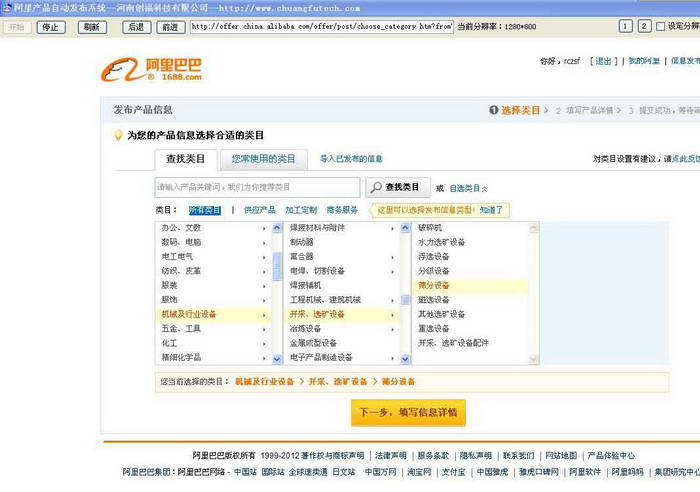Screen dimensions: 700x492
Task: Click the 刷新 refresh button
Action: coord(92,27)
